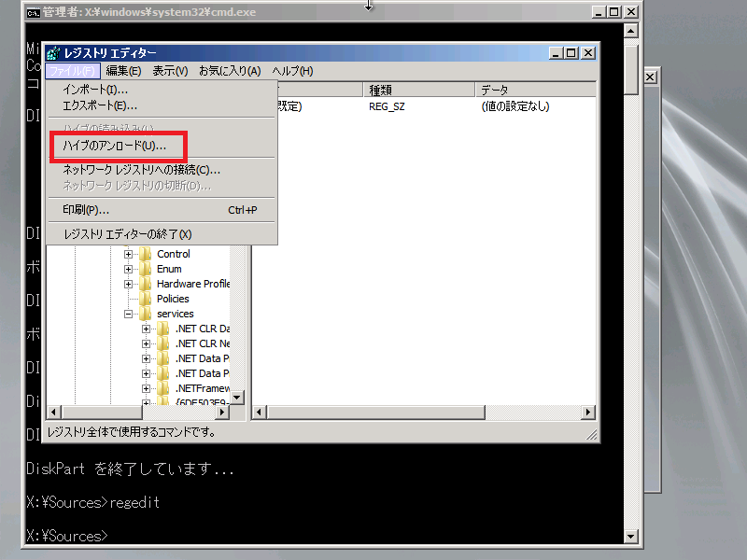Maximize the Registry Editor window
This screenshot has width=747, height=560.
571,53
